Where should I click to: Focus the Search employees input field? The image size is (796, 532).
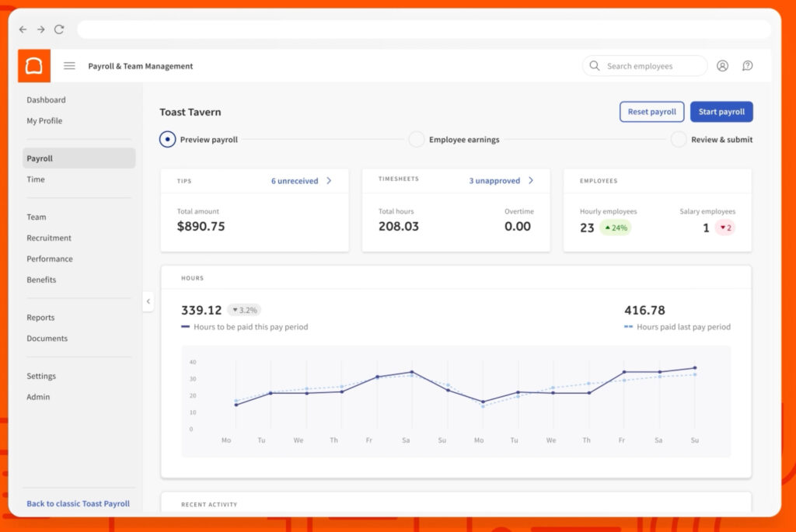click(644, 66)
